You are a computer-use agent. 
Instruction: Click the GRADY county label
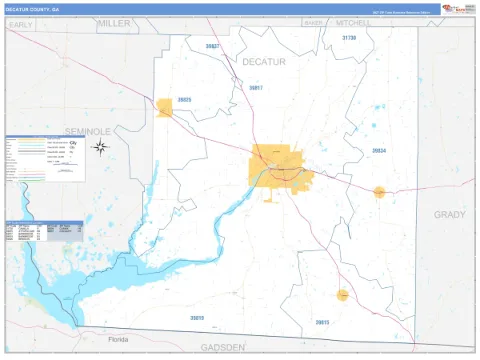[x=450, y=215]
